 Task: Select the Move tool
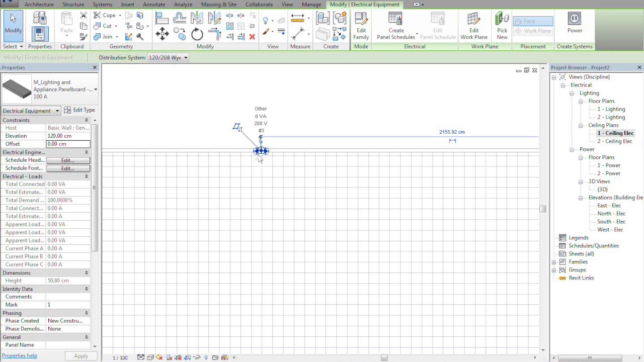pyautogui.click(x=162, y=34)
